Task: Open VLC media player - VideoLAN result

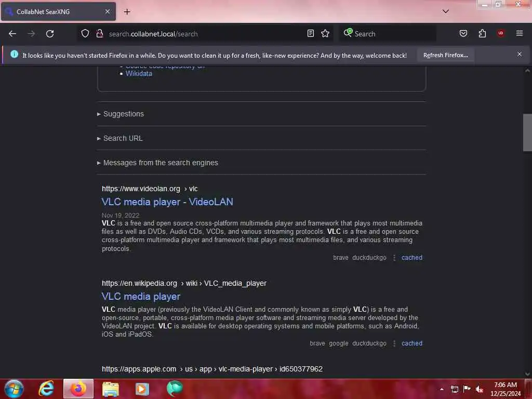Action: coord(167,202)
